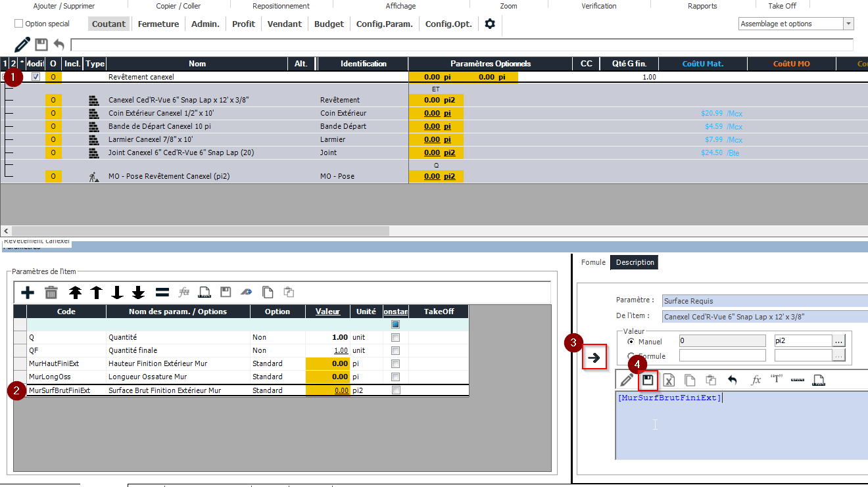The width and height of the screenshot is (868, 487).
Task: Click the plus icon to add a parameter
Action: [x=28, y=292]
